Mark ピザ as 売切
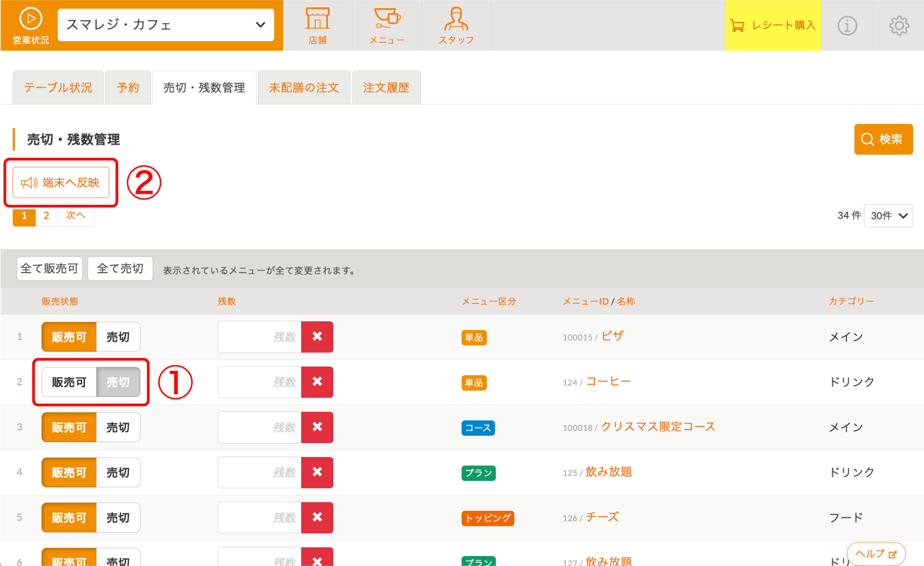Viewport: 924px width, 566px height. 118,337
